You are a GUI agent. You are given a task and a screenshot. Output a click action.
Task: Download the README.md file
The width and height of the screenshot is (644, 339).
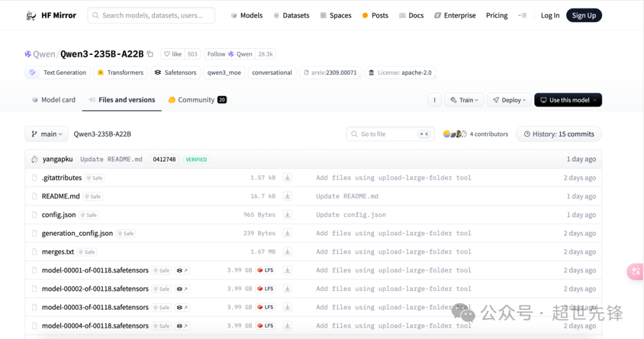[287, 196]
